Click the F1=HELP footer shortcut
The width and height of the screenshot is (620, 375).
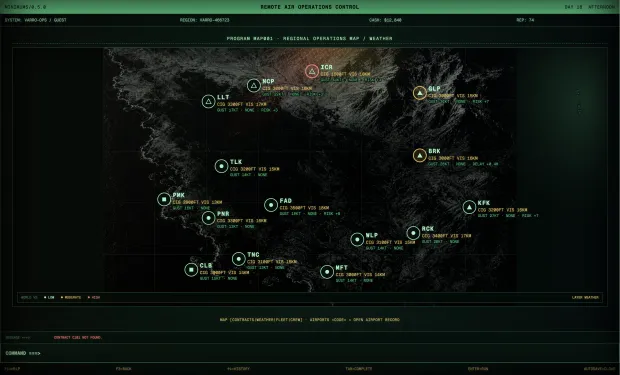[12, 369]
